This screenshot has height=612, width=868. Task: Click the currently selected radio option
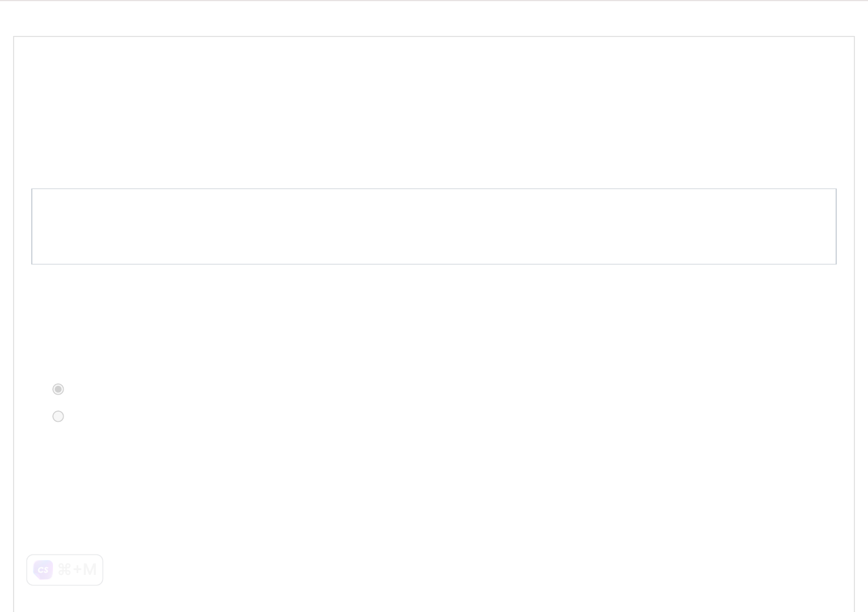tap(58, 389)
